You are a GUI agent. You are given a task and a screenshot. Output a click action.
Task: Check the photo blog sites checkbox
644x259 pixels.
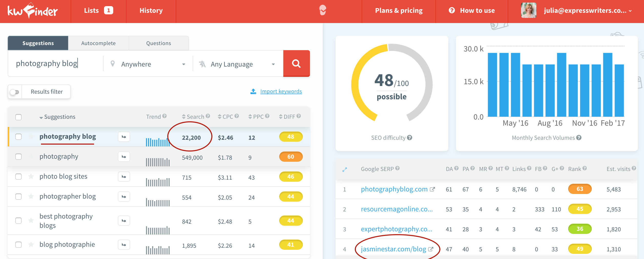point(18,177)
